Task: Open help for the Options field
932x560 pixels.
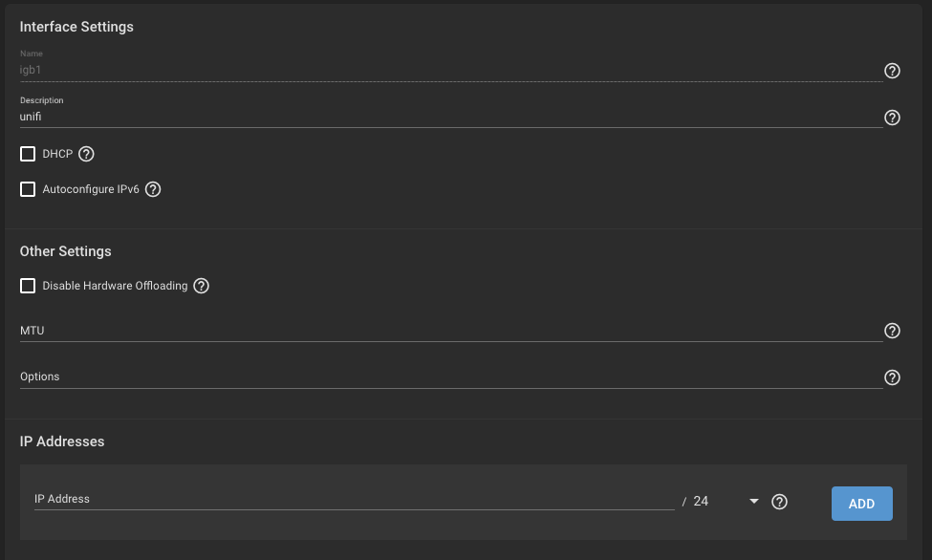Action: [x=892, y=377]
